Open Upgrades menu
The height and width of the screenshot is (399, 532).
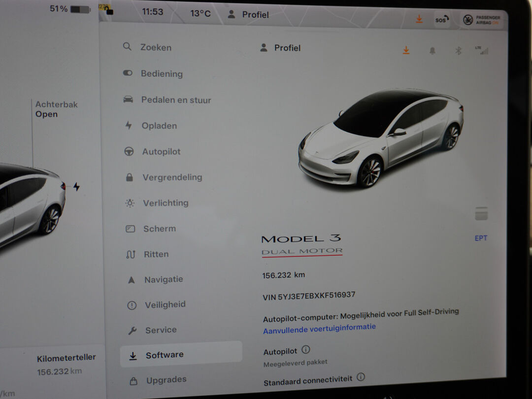pos(158,380)
